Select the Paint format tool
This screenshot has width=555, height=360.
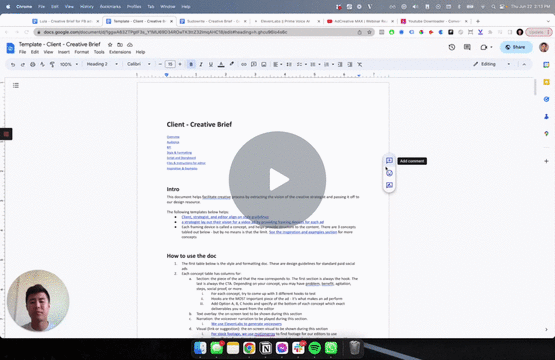(52, 64)
